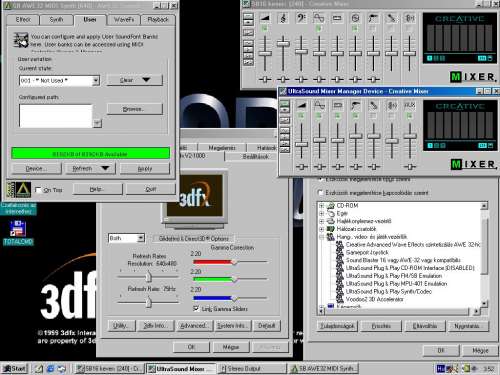Switch to the Effect tab
This screenshot has height=375, width=500.
23,20
